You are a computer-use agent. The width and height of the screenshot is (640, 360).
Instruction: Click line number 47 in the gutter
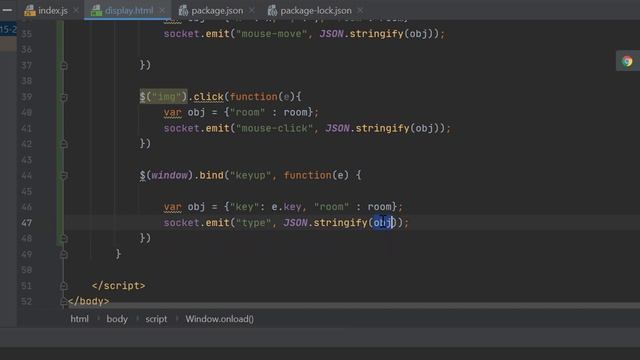coord(27,223)
